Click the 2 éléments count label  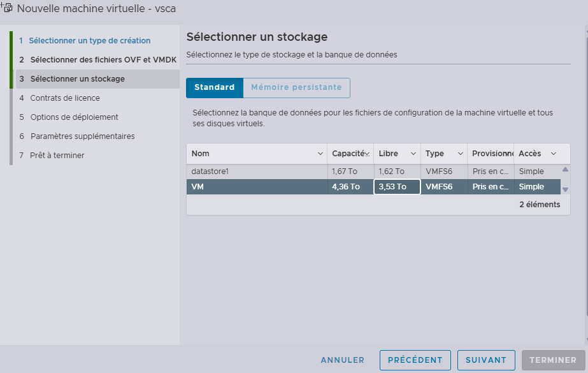(x=540, y=205)
